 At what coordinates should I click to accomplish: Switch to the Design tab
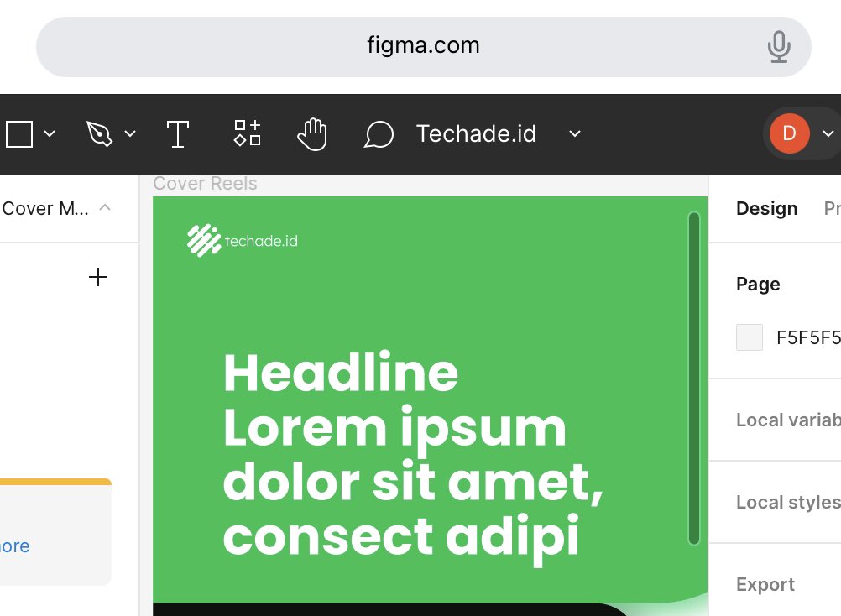[765, 208]
